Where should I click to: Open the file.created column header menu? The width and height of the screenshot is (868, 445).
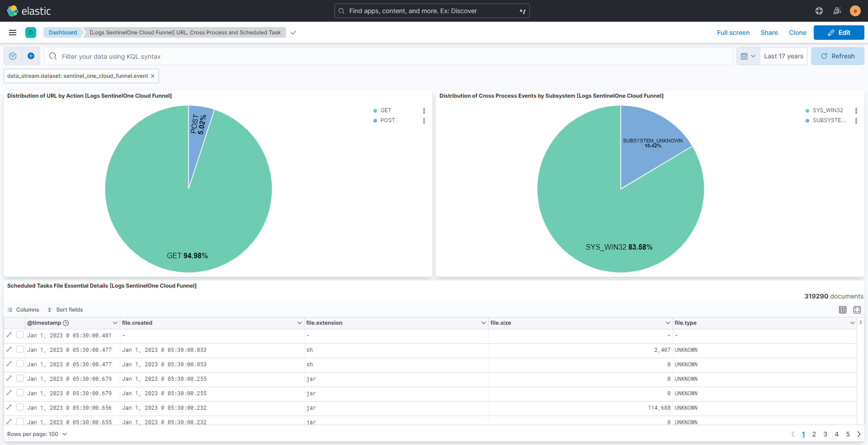[299, 323]
